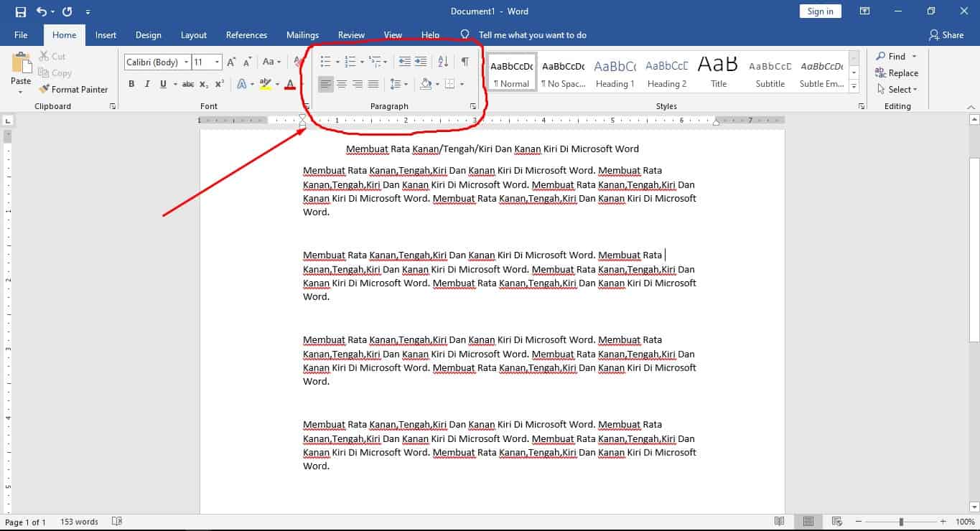Open Ribbon Display Options
The width and height of the screenshot is (980, 531).
point(865,11)
